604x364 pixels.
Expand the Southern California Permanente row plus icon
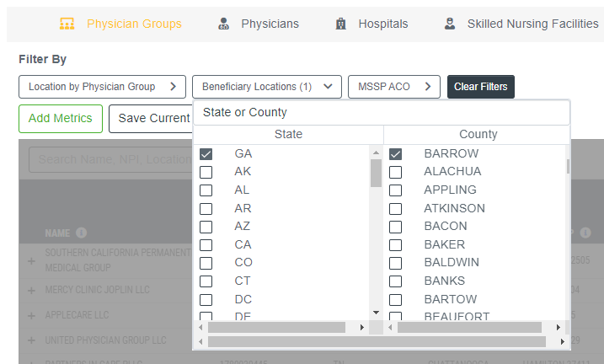click(31, 261)
